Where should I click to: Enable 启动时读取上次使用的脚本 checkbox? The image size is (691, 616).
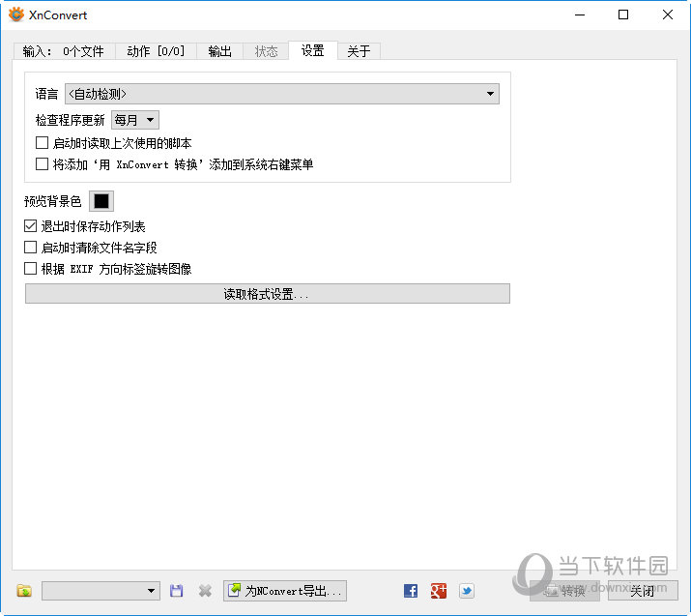[x=42, y=143]
